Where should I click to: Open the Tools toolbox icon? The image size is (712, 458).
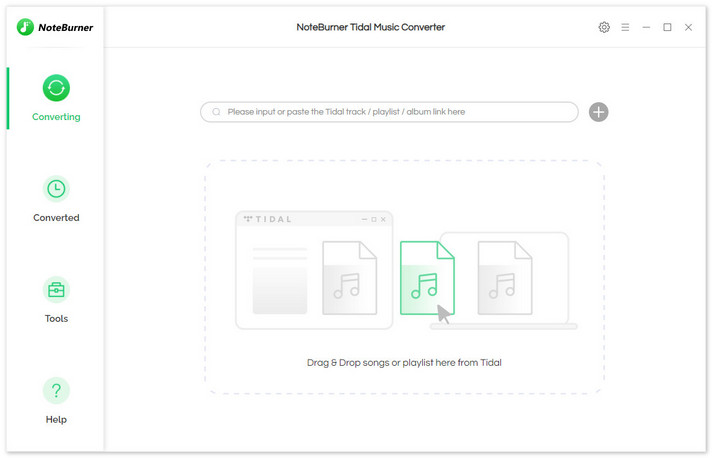pyautogui.click(x=56, y=290)
